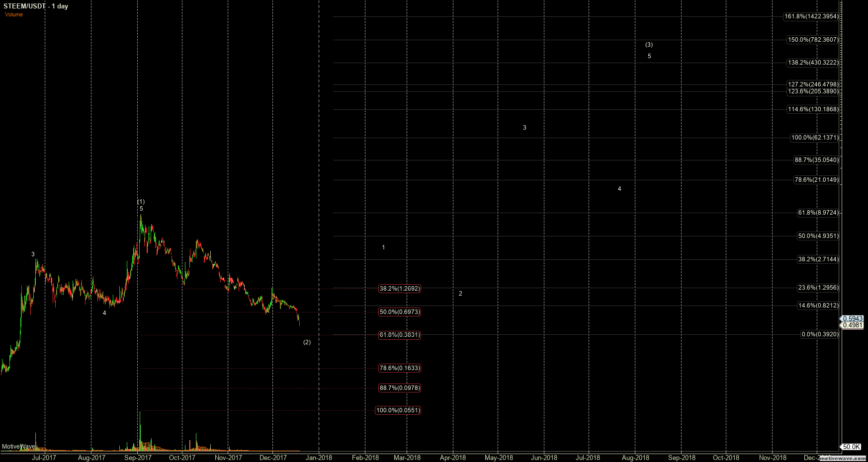Click the 61.8%(8.9724) extension label
This screenshot has height=462, width=868.
click(x=818, y=213)
